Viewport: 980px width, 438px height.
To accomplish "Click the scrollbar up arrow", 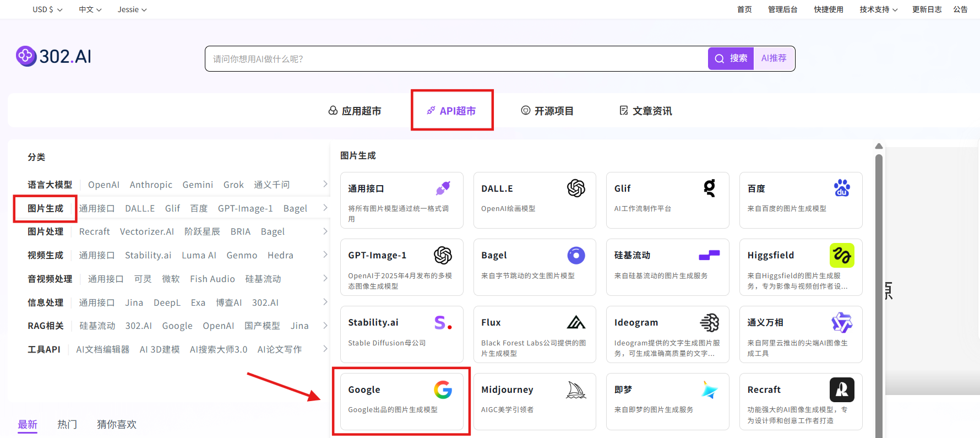I will point(879,146).
